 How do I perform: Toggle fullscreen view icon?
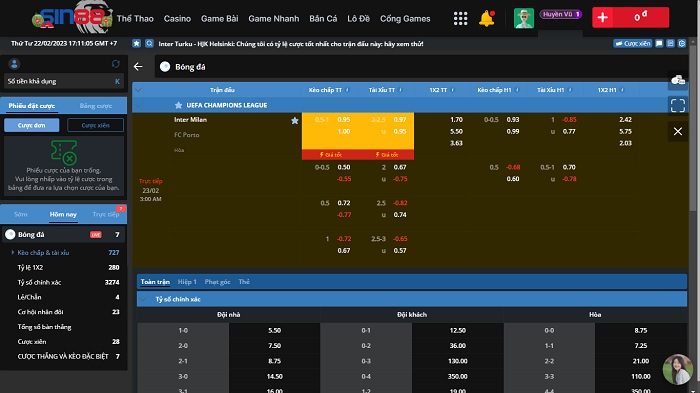click(678, 105)
